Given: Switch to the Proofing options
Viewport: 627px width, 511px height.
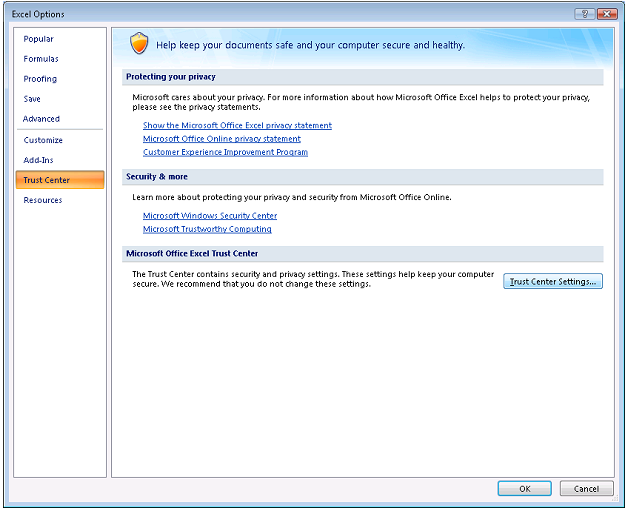Looking at the screenshot, I should (40, 79).
